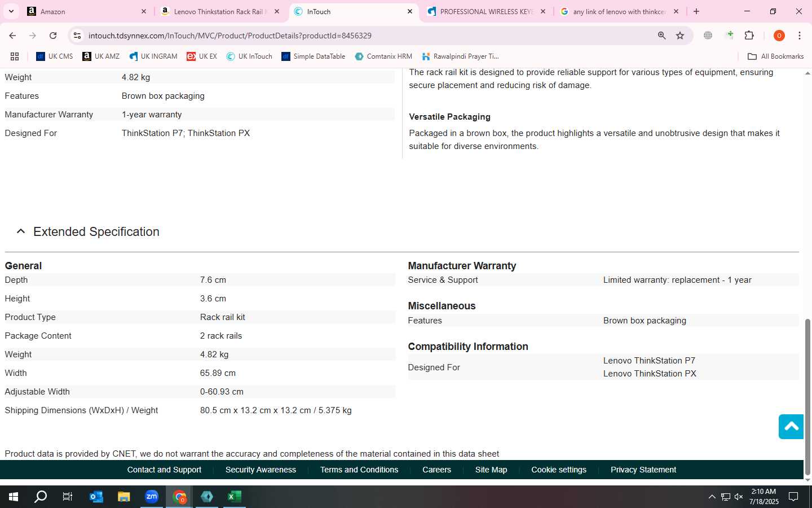Open the taskbar clock showing 2:10 AM

(x=764, y=497)
